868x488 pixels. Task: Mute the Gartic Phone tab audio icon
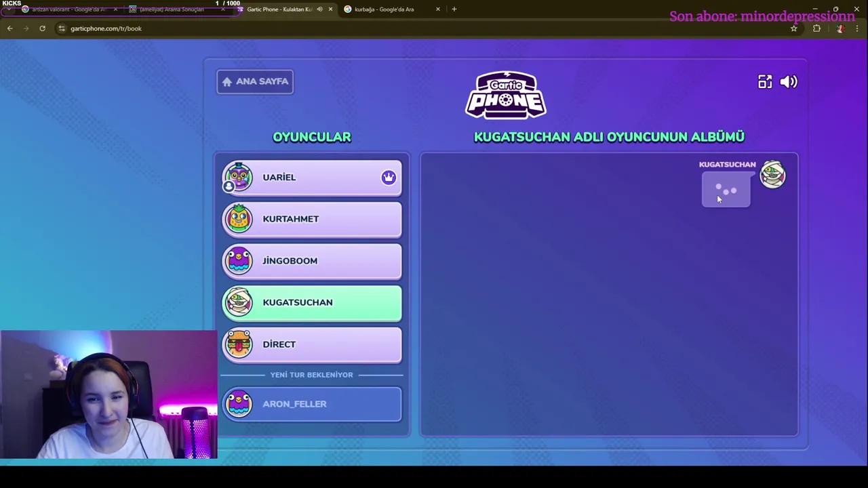(319, 9)
